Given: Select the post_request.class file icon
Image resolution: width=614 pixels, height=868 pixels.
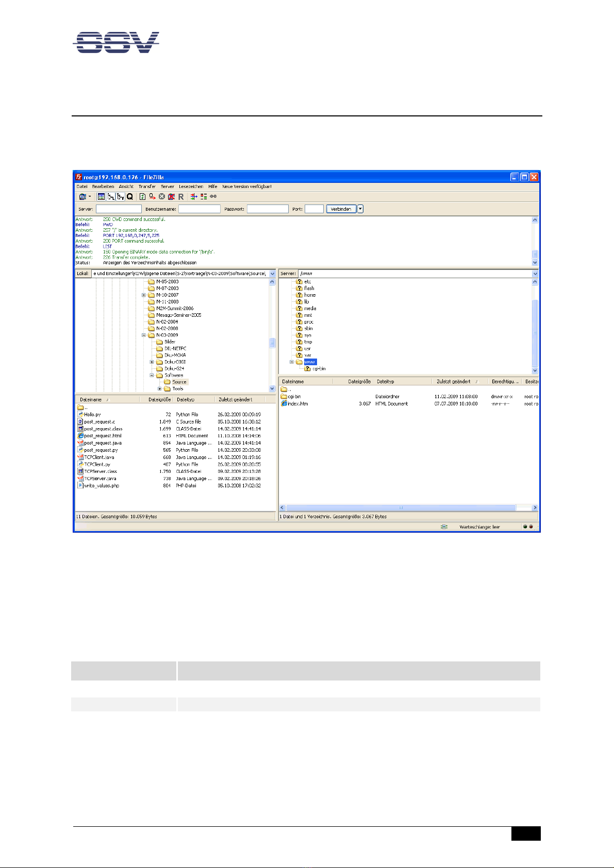Looking at the screenshot, I should point(80,429).
